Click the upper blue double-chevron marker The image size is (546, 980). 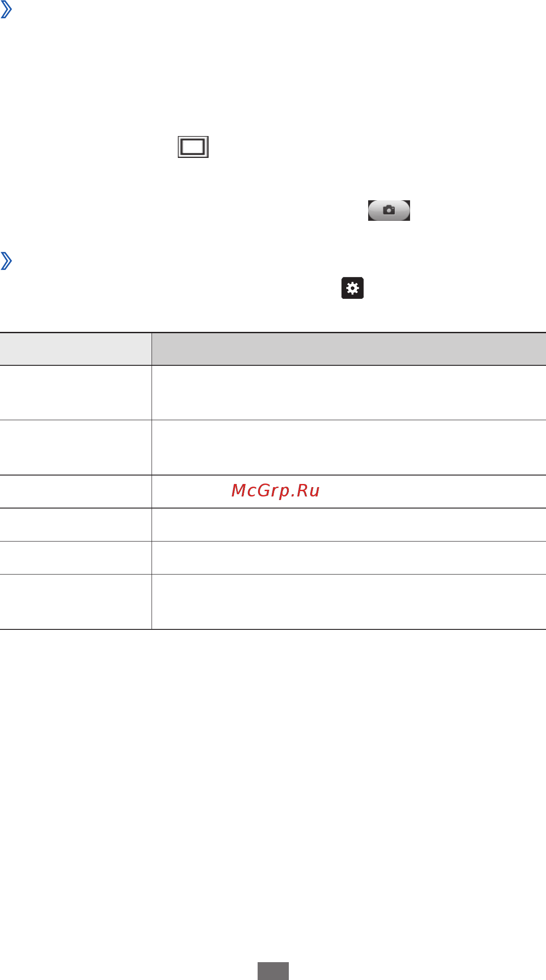pyautogui.click(x=6, y=9)
